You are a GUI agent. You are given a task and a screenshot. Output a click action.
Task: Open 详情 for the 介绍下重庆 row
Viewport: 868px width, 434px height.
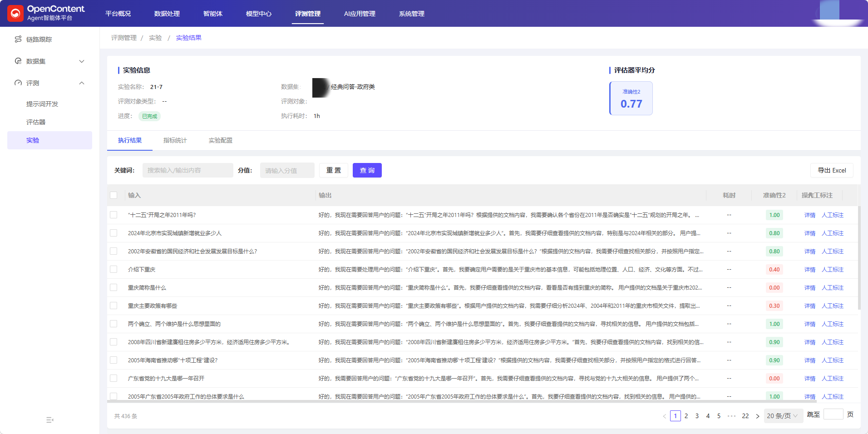point(810,270)
